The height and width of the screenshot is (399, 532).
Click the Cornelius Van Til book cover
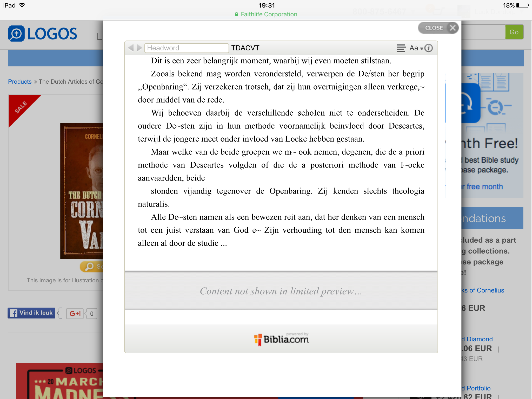click(82, 191)
